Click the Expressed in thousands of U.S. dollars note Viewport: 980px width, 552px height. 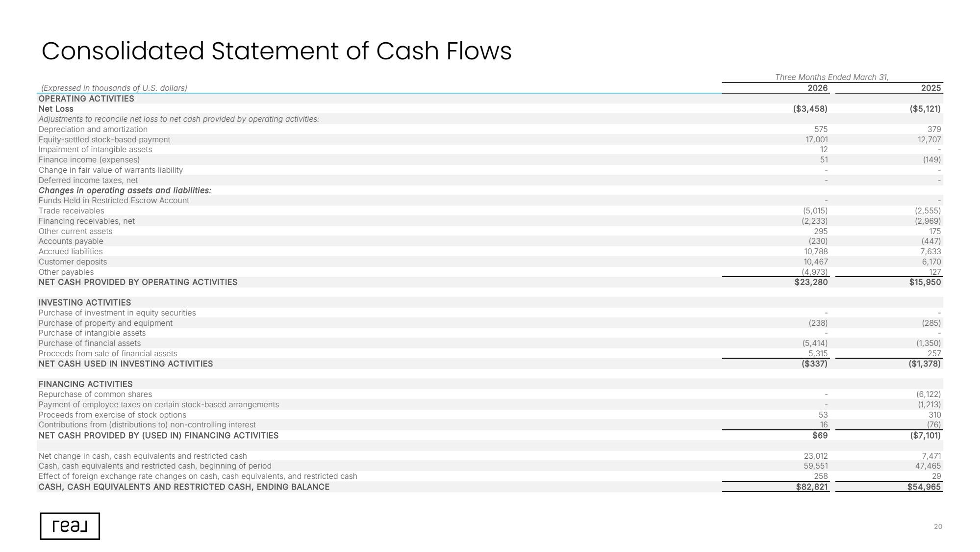tap(114, 88)
